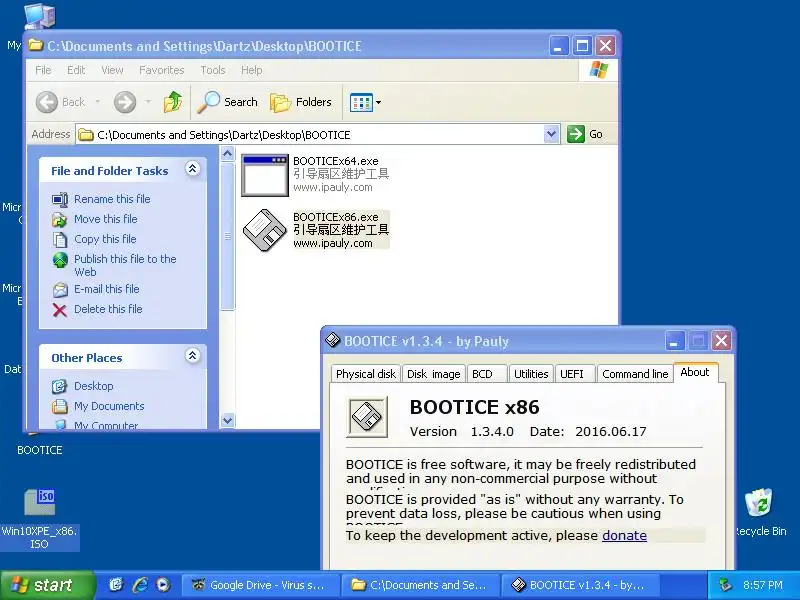800x600 pixels.
Task: Open the Views dropdown arrow
Action: pyautogui.click(x=378, y=102)
